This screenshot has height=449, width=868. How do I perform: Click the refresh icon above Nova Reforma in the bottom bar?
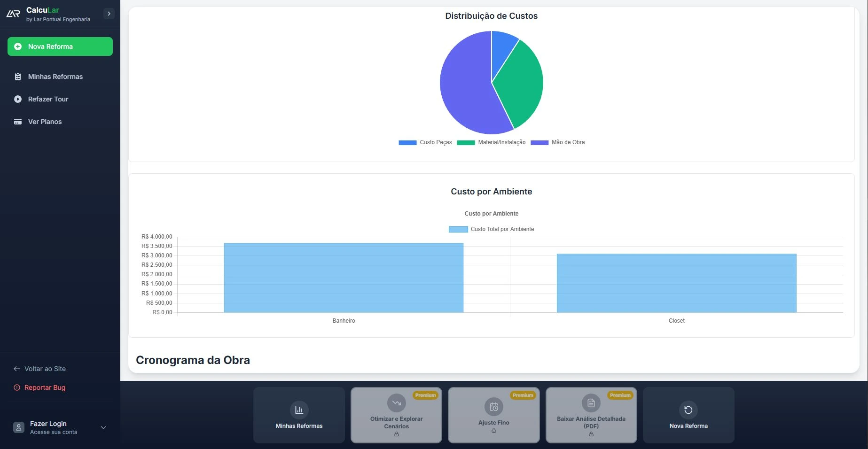point(688,410)
